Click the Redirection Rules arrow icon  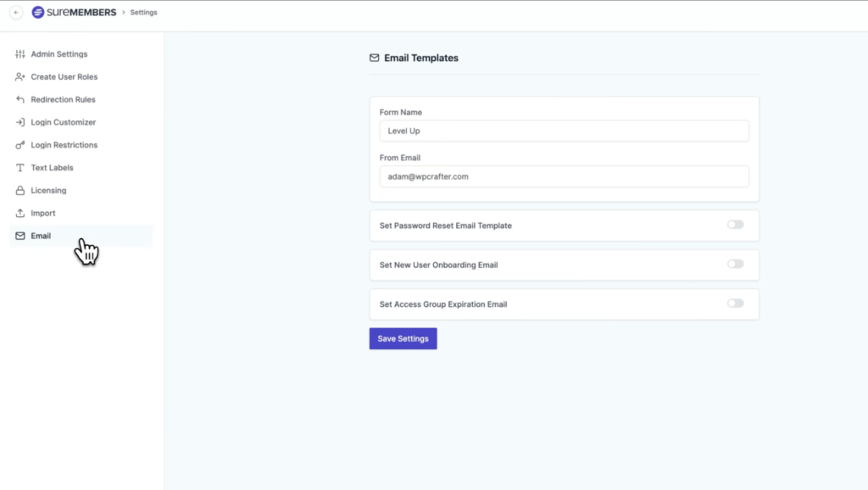click(x=19, y=100)
